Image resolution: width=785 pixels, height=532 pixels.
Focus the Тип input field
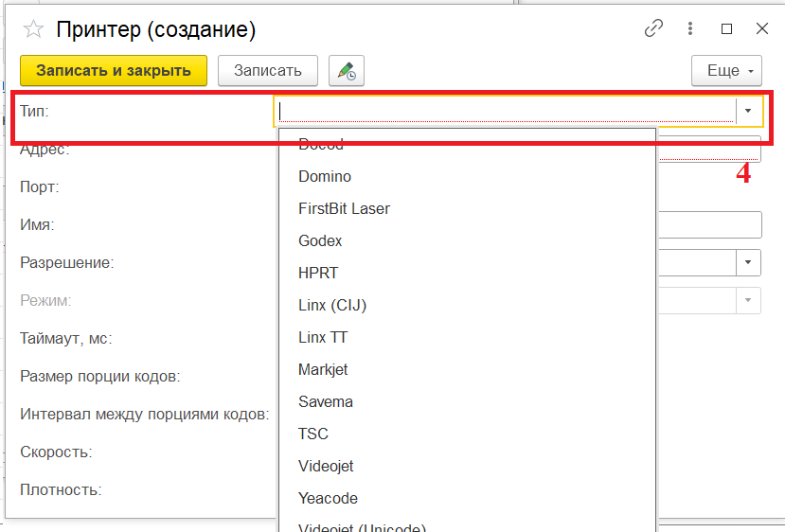coord(505,111)
